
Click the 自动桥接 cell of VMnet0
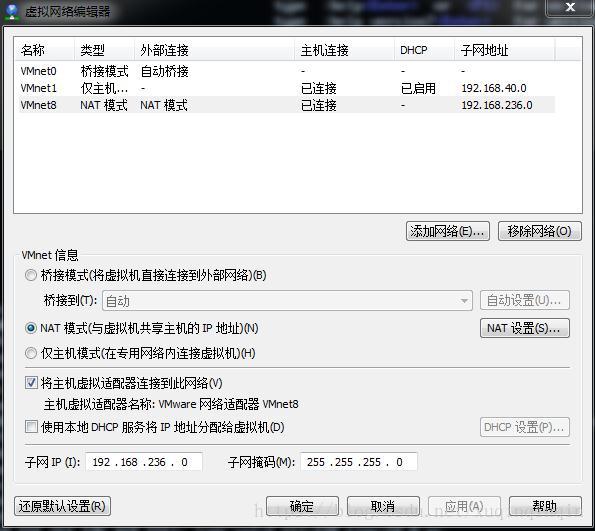pos(164,71)
